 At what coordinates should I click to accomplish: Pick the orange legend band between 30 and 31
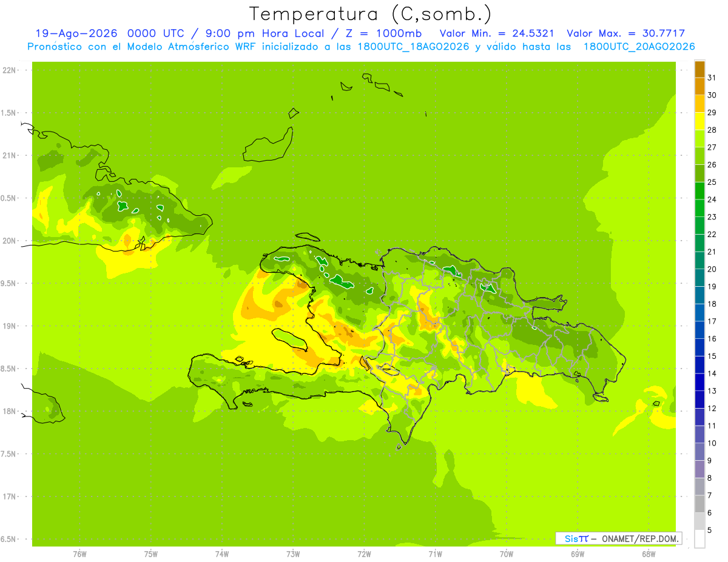(699, 87)
